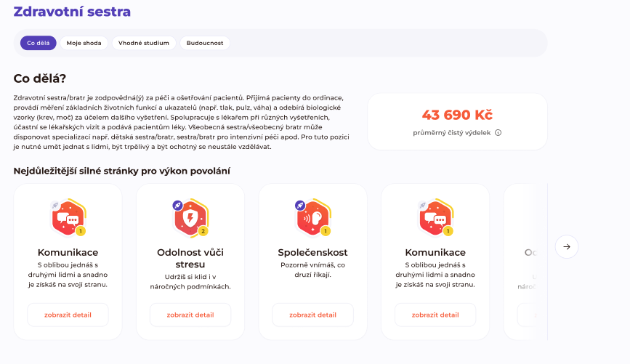The height and width of the screenshot is (364, 630).
Task: Click the purple pin on the Odolnost vůči stresu badge
Action: [x=177, y=206]
